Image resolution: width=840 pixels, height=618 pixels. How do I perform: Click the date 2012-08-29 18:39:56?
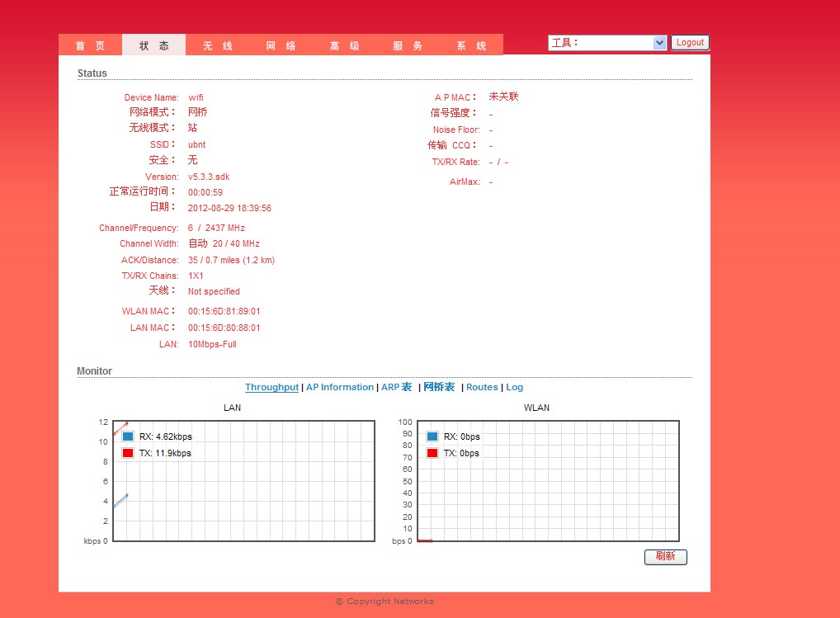click(x=229, y=208)
